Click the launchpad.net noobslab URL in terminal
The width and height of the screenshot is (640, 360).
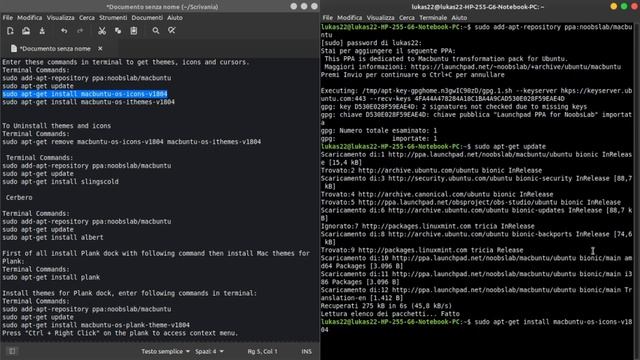tap(516, 67)
